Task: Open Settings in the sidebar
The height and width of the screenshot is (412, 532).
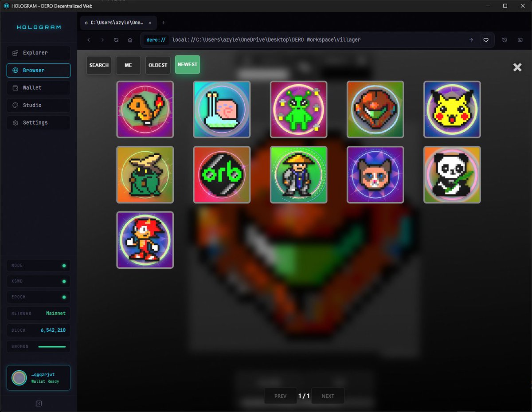Action: click(x=38, y=122)
